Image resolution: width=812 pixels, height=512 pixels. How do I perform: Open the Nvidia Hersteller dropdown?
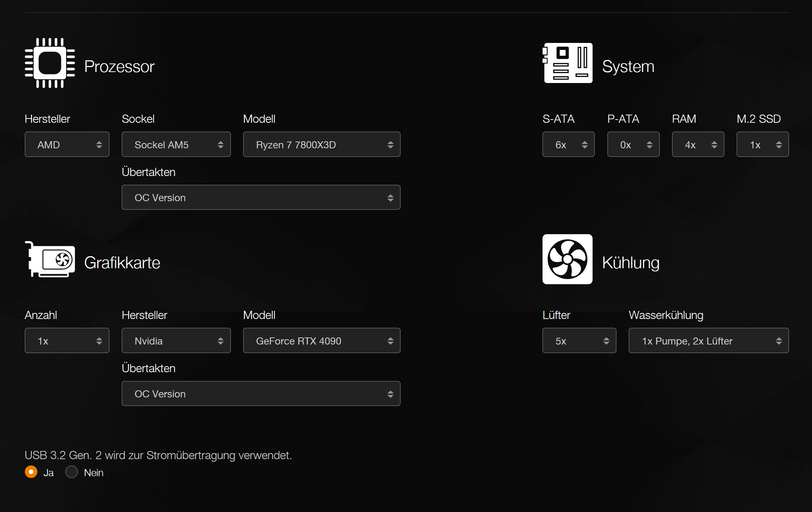point(176,341)
